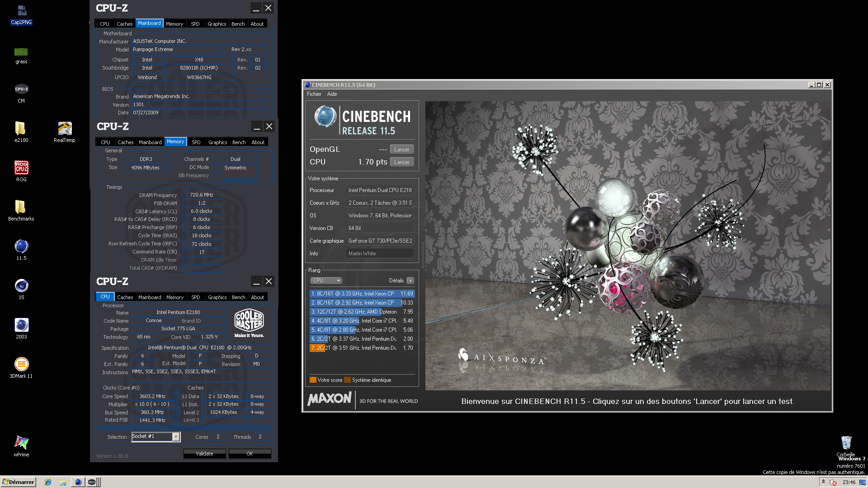Select rank 2 Xeon 2.92 GHz entry
Viewport: 868px width, 488px height.
pyautogui.click(x=362, y=303)
